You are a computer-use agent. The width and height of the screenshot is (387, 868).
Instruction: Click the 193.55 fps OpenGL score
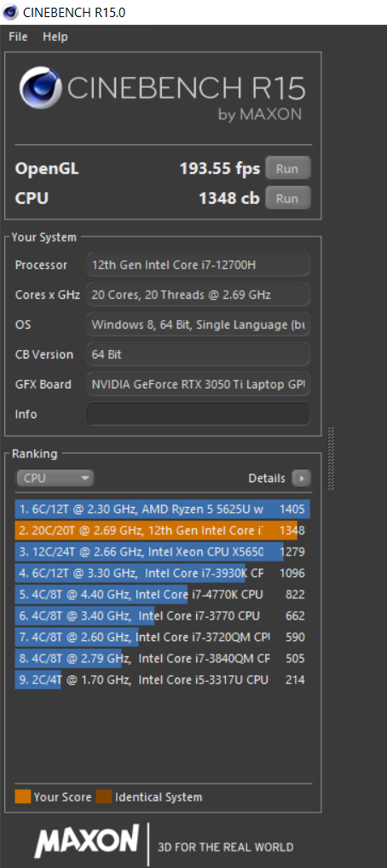click(x=219, y=168)
